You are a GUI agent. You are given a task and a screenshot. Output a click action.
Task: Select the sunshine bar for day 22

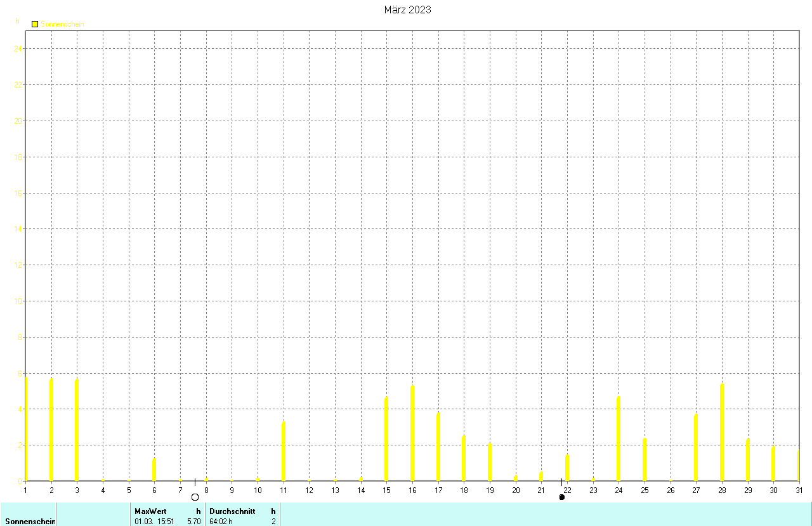click(567, 468)
